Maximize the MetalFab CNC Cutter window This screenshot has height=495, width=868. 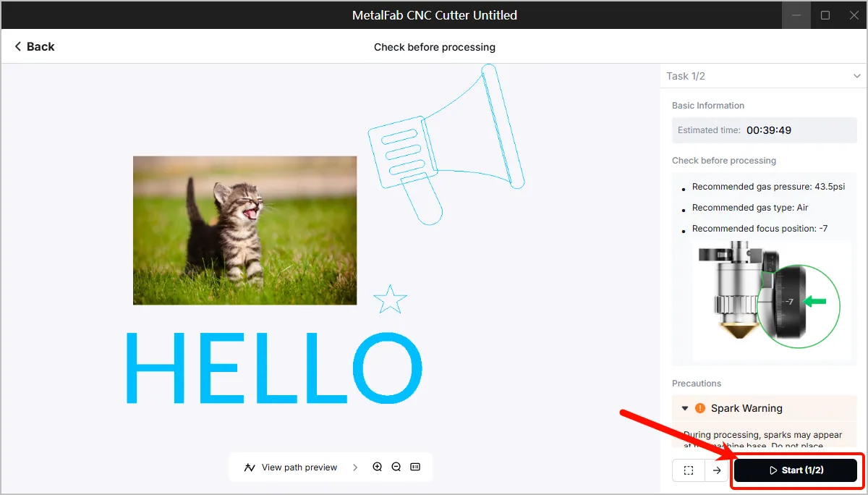click(825, 14)
